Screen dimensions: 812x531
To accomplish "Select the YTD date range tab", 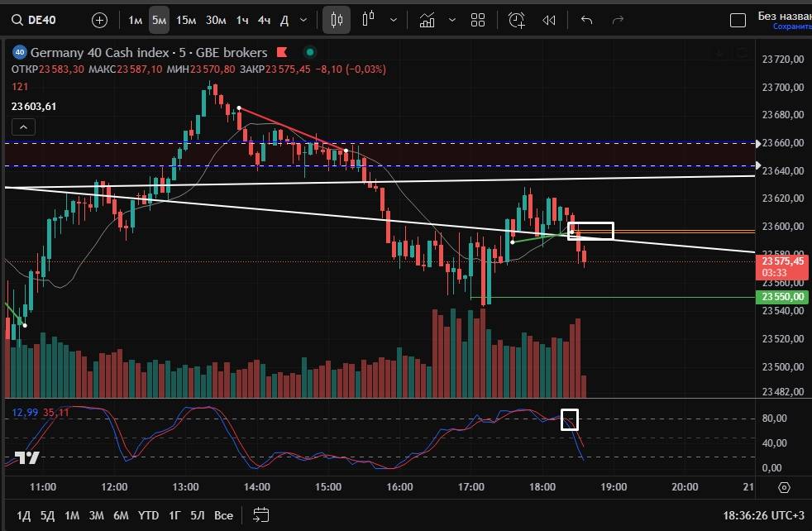I will point(149,515).
